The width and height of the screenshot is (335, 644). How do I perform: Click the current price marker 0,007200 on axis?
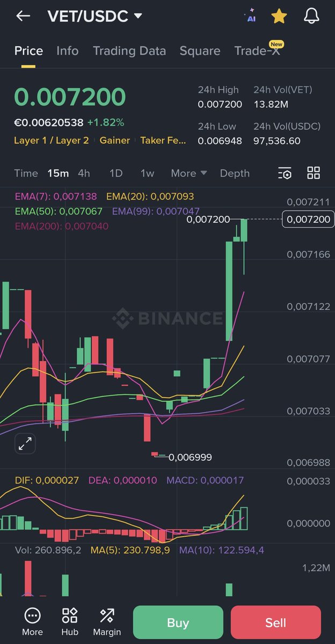coord(309,219)
